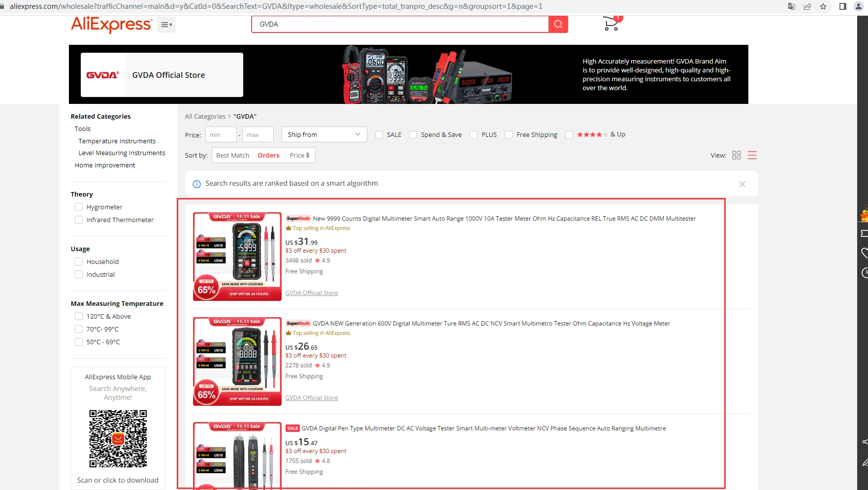This screenshot has width=868, height=490.
Task: Sort results by Price
Action: 299,155
